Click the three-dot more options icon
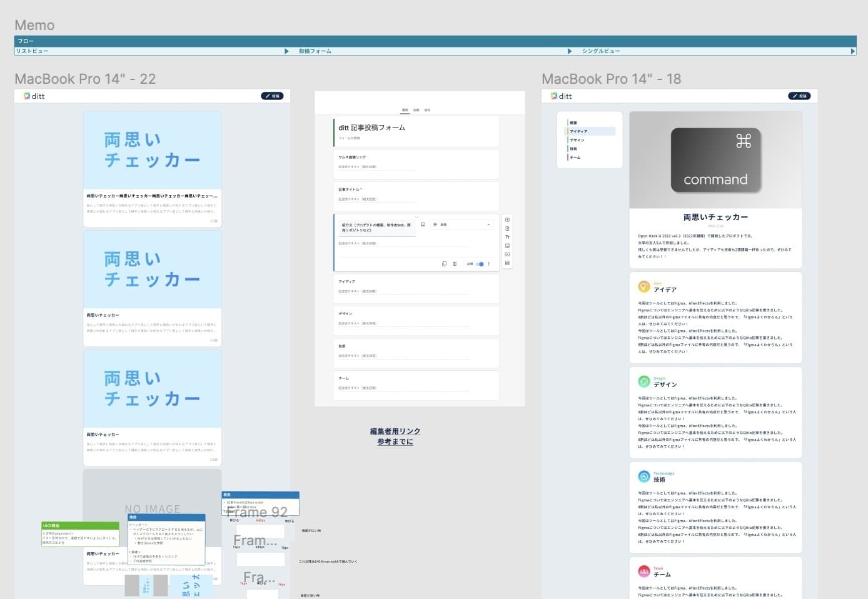This screenshot has height=599, width=868. (x=489, y=264)
